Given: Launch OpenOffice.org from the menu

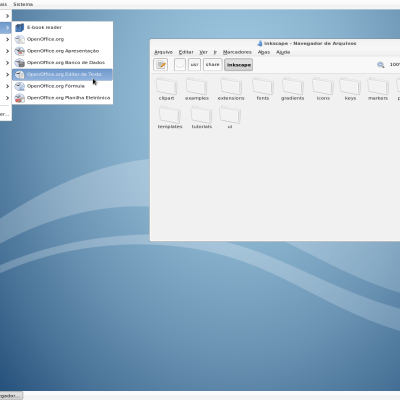Looking at the screenshot, I should (x=62, y=39).
